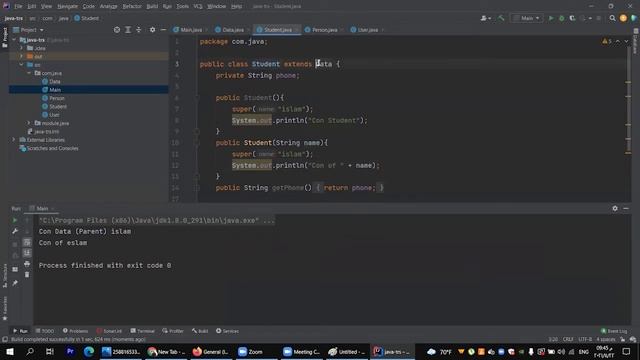This screenshot has width=640, height=360.
Task: Open Search Everywhere magnifier icon
Action: 612,18
